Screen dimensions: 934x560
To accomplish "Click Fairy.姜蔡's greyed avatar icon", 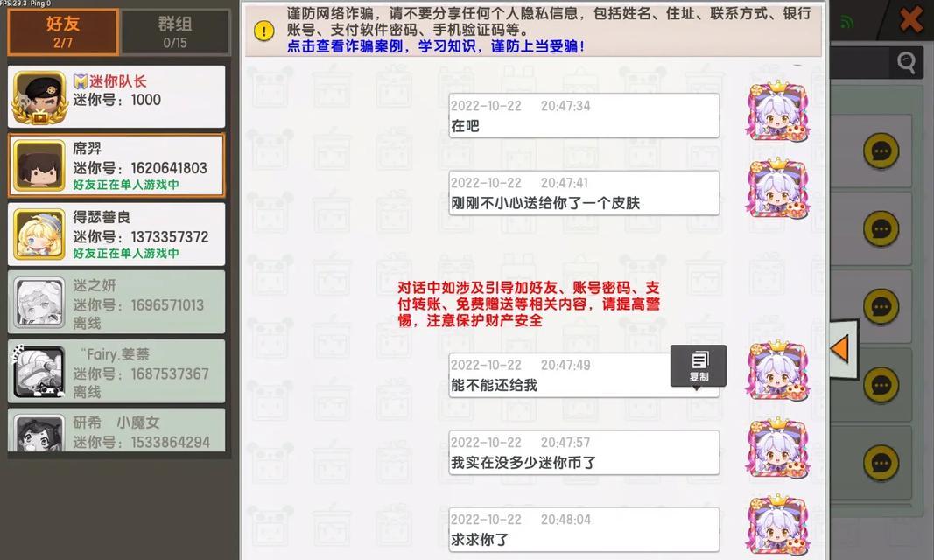I will 39,371.
